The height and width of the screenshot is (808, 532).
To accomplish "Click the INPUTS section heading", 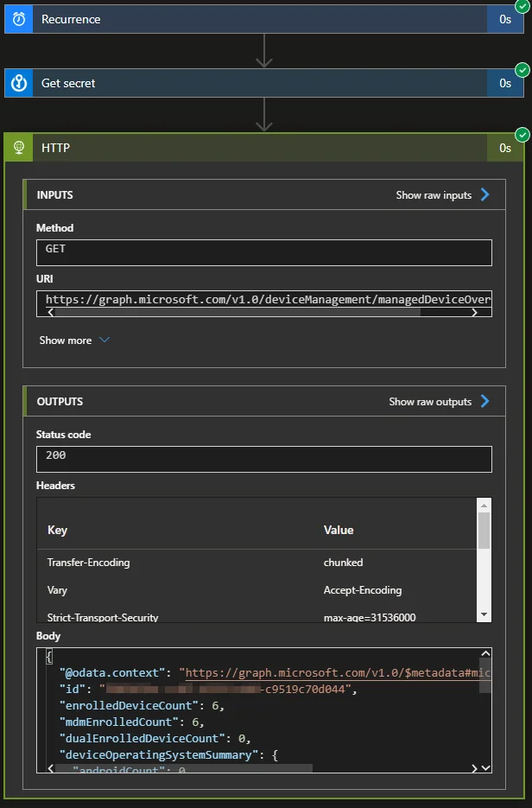I will coord(54,195).
